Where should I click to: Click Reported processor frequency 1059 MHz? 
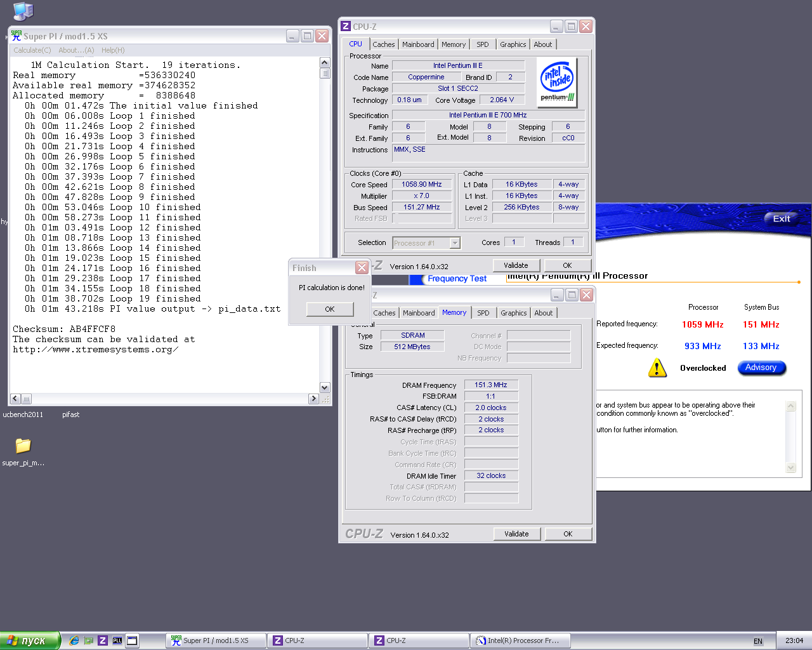click(x=703, y=324)
